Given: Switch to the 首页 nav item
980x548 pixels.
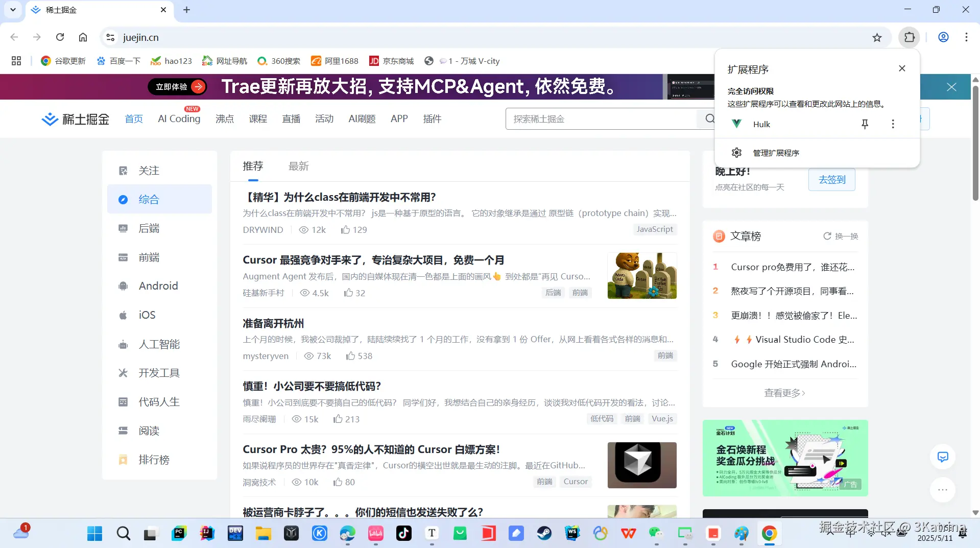Looking at the screenshot, I should (134, 119).
